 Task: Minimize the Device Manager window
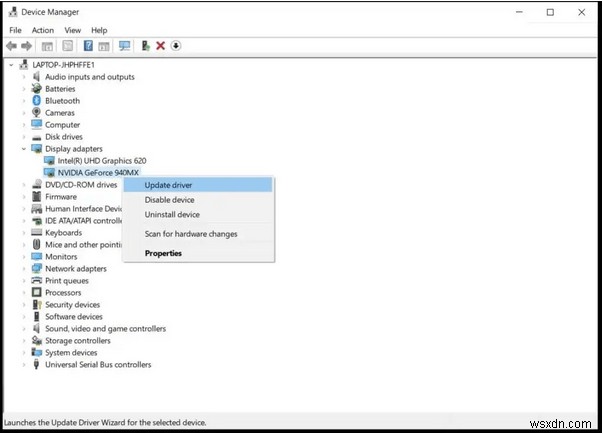(519, 12)
